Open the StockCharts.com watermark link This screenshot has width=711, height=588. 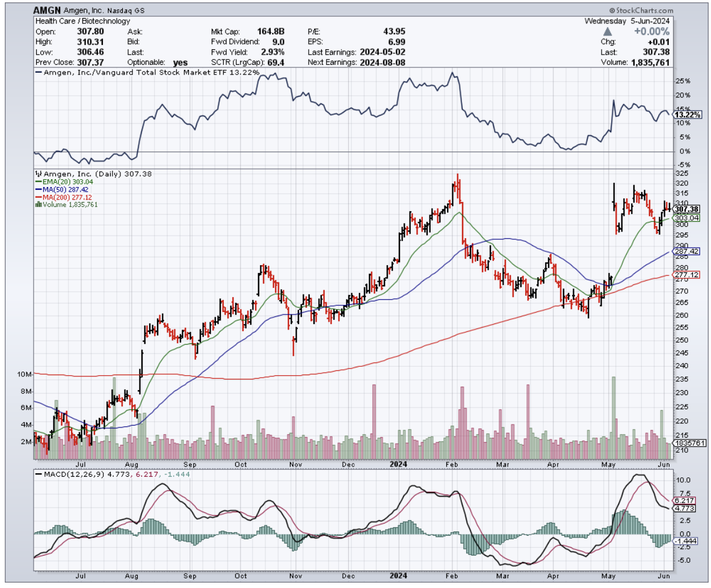click(644, 11)
